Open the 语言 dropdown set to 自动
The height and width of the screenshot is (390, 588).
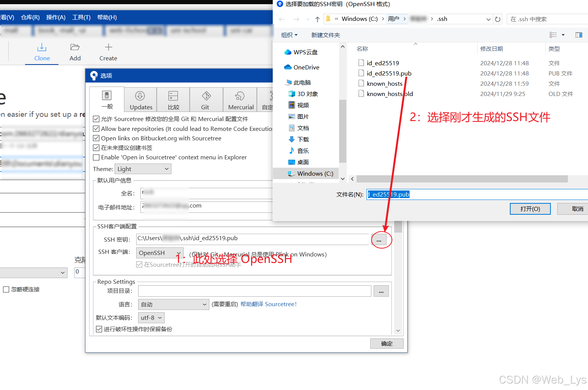point(173,304)
